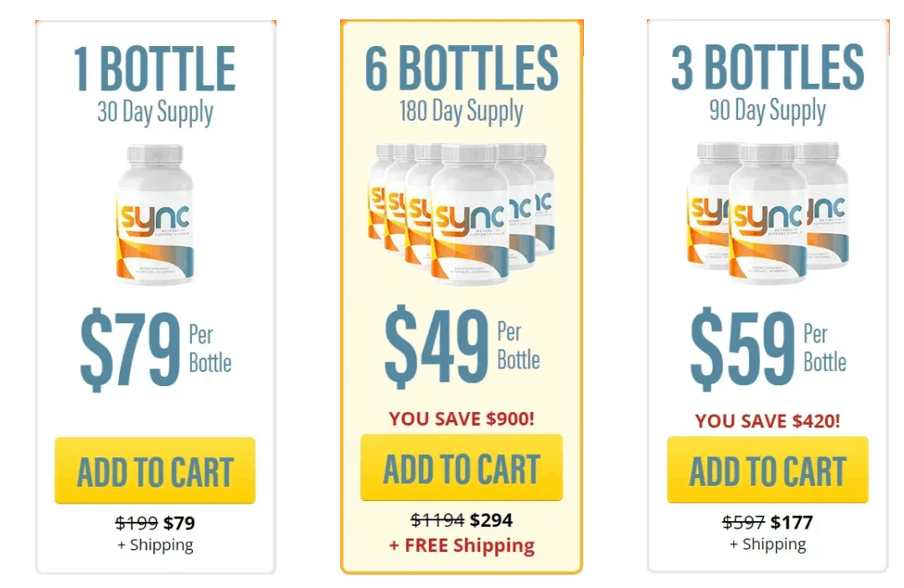Screen dimensions: 904x588
Task: Click the YOU SAVE $900 text
Action: pyautogui.click(x=461, y=416)
